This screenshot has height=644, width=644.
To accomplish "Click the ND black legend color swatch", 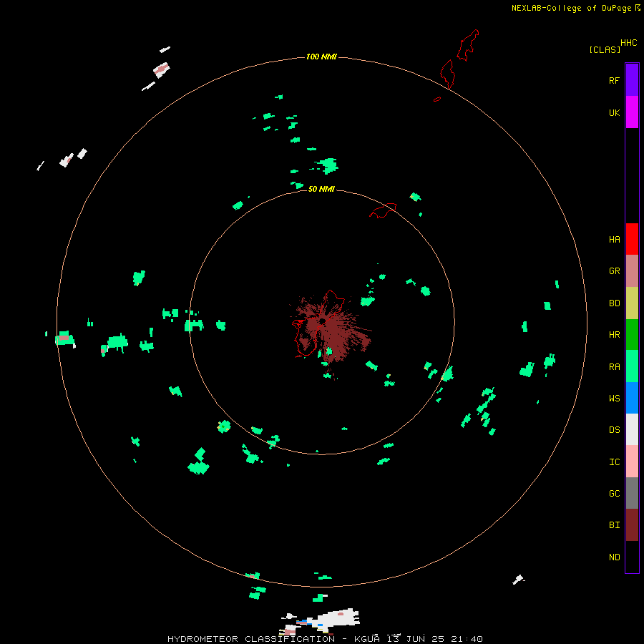I will click(x=632, y=557).
